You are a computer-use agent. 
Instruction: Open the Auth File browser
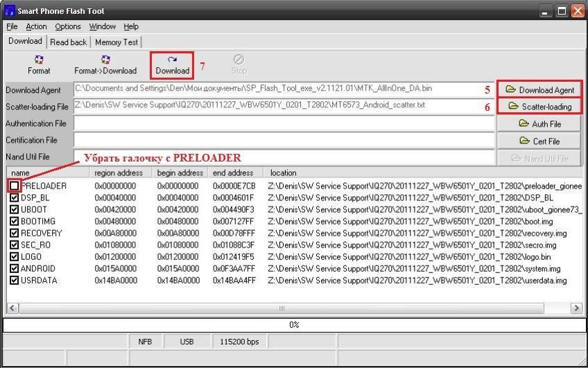click(x=539, y=123)
